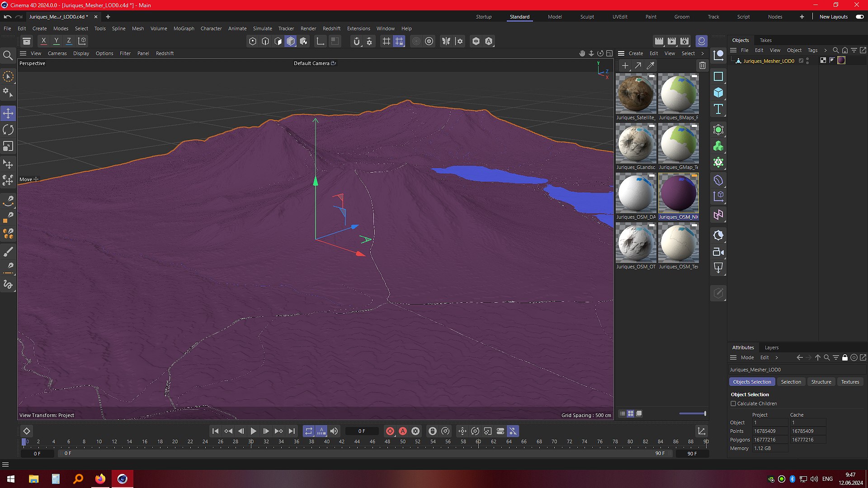
Task: Open viewport Options menu
Action: [x=104, y=53]
